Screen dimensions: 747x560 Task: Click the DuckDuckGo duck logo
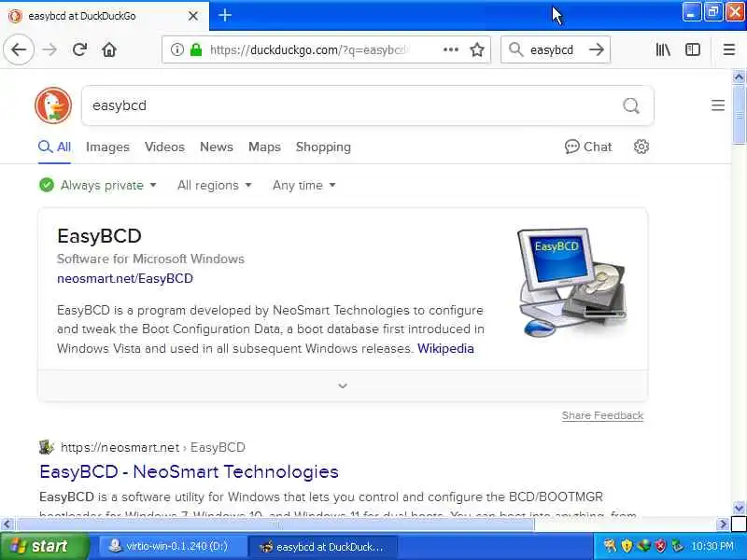[x=53, y=105]
